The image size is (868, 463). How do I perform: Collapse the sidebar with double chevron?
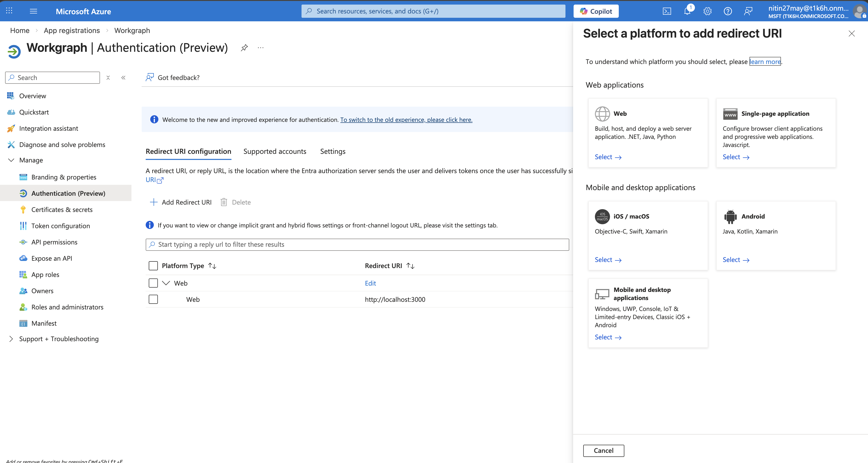click(123, 77)
